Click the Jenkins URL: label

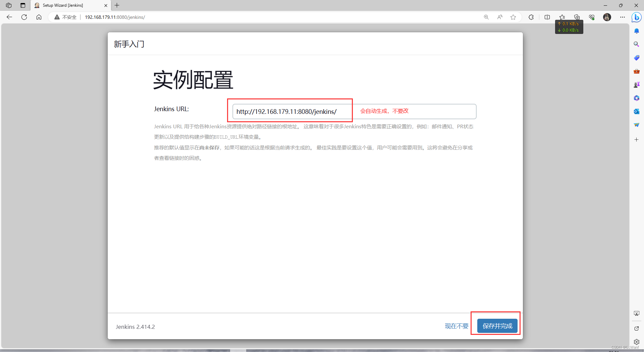tap(171, 109)
